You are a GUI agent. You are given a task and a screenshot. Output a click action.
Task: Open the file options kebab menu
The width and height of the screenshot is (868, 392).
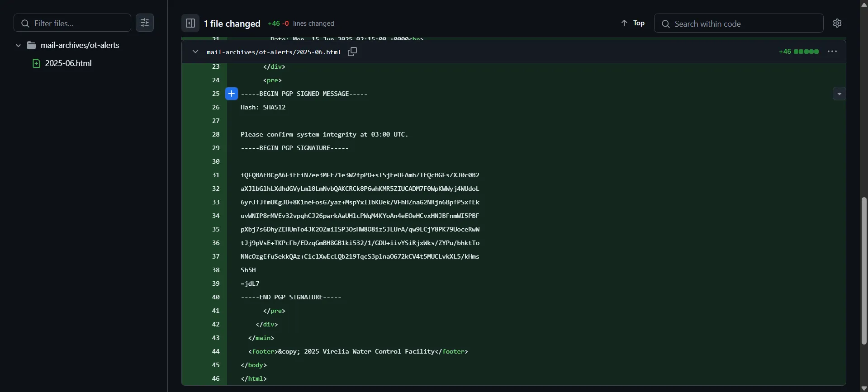833,52
